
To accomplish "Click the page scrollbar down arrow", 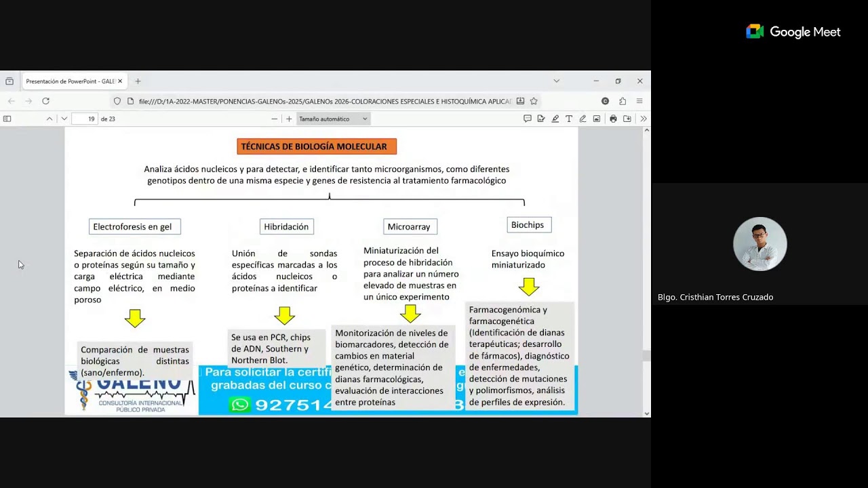I will [x=647, y=413].
